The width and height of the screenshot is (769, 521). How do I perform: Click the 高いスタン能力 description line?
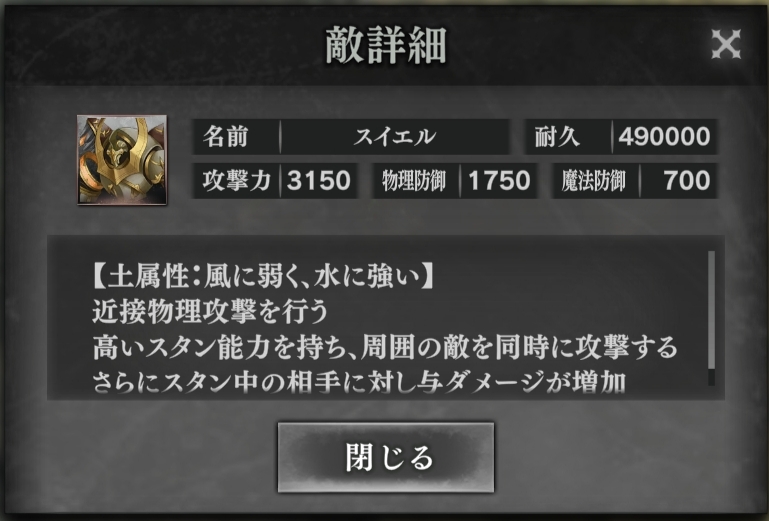[385, 347]
